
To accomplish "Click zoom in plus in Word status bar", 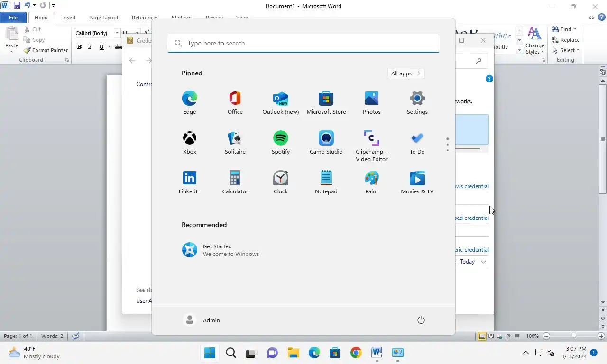I will tap(601, 336).
